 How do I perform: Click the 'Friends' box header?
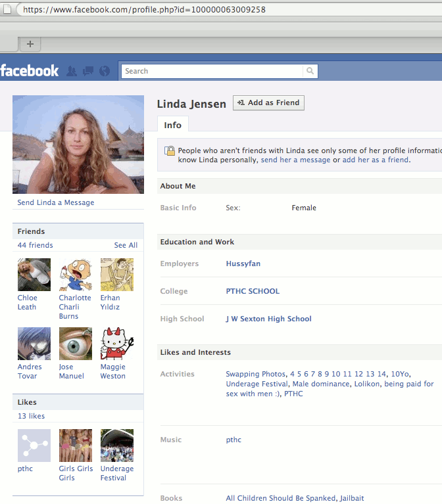coord(78,231)
